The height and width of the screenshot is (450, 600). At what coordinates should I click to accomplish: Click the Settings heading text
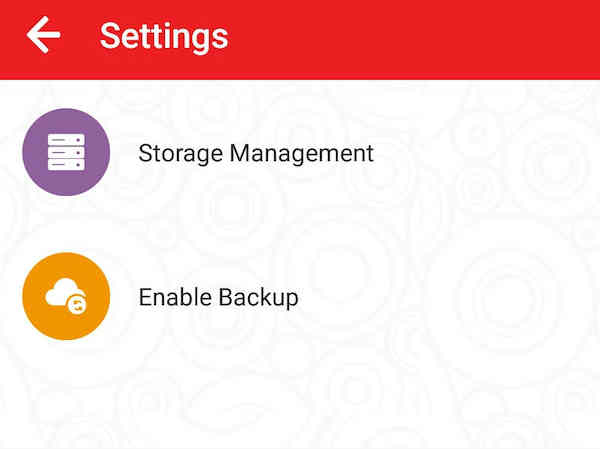tap(164, 36)
